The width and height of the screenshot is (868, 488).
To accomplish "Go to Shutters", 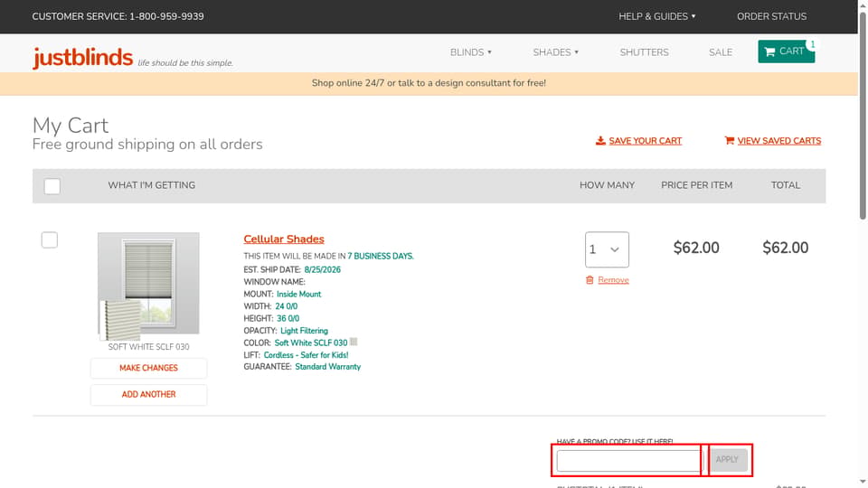I will tap(644, 52).
